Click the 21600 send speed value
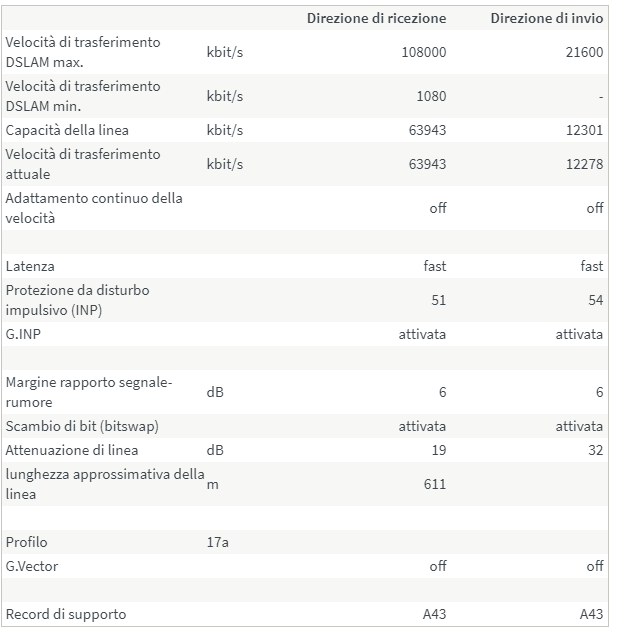Image resolution: width=626 pixels, height=638 pixels. coord(584,52)
